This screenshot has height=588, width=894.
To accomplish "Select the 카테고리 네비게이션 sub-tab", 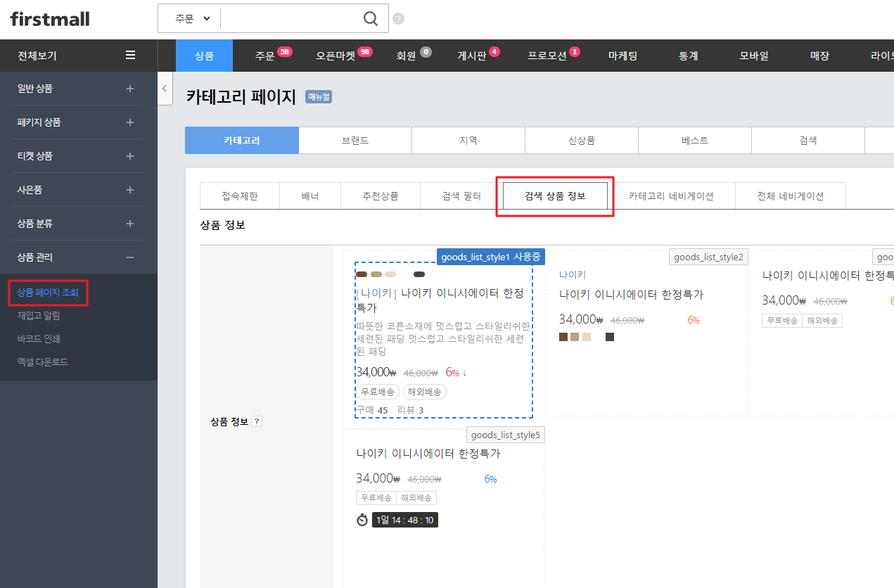I will (x=671, y=196).
